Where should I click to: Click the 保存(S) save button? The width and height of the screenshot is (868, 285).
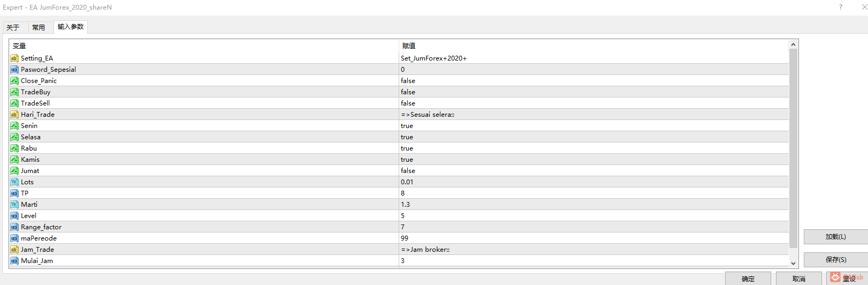point(836,259)
